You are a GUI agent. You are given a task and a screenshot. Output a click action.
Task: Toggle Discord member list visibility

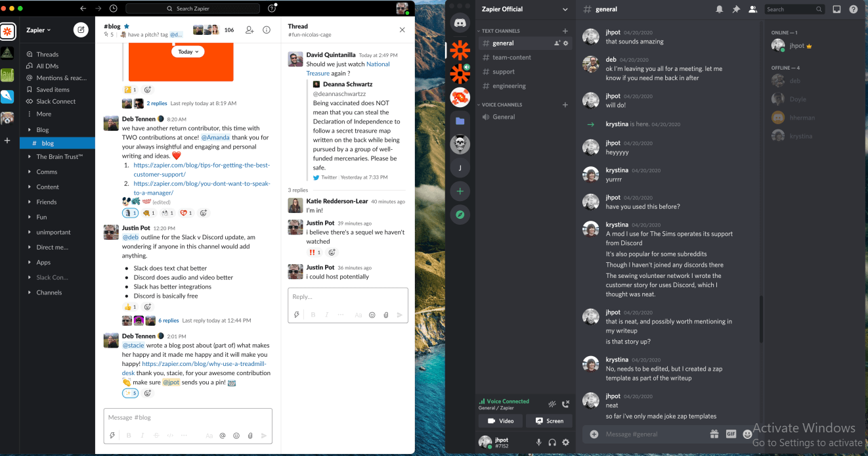click(x=752, y=9)
